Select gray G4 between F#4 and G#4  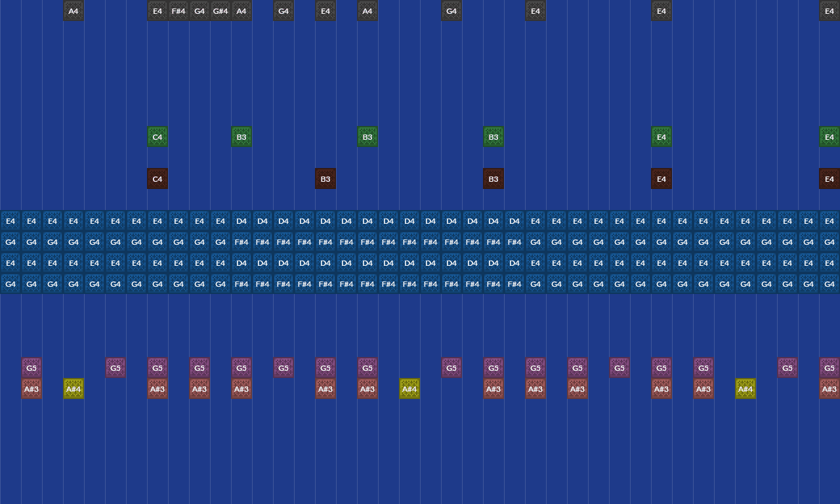coord(199,11)
